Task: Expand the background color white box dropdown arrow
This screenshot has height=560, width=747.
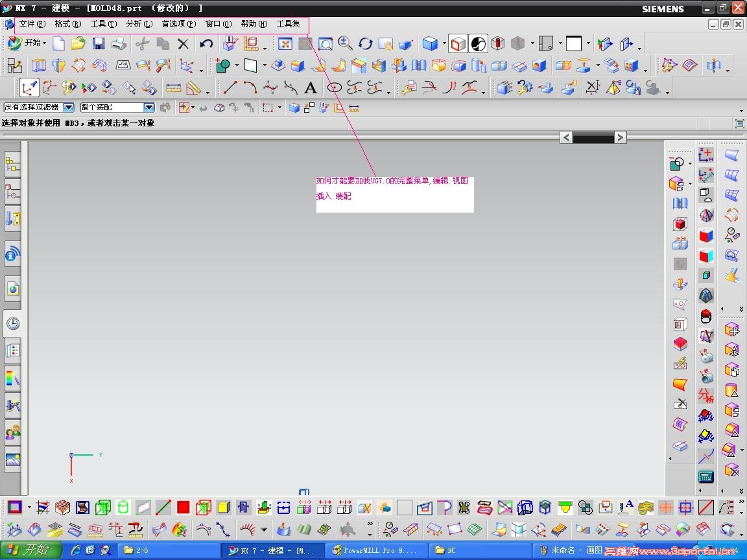Action: (x=589, y=44)
